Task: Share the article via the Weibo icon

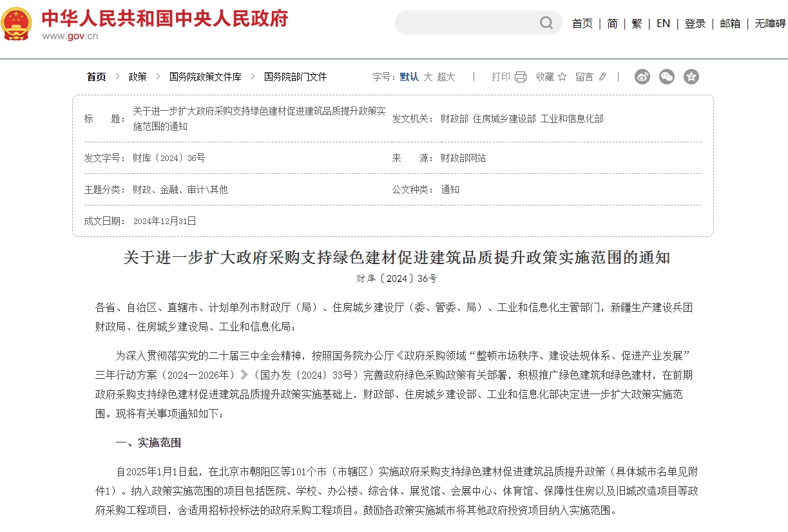Action: coord(642,76)
